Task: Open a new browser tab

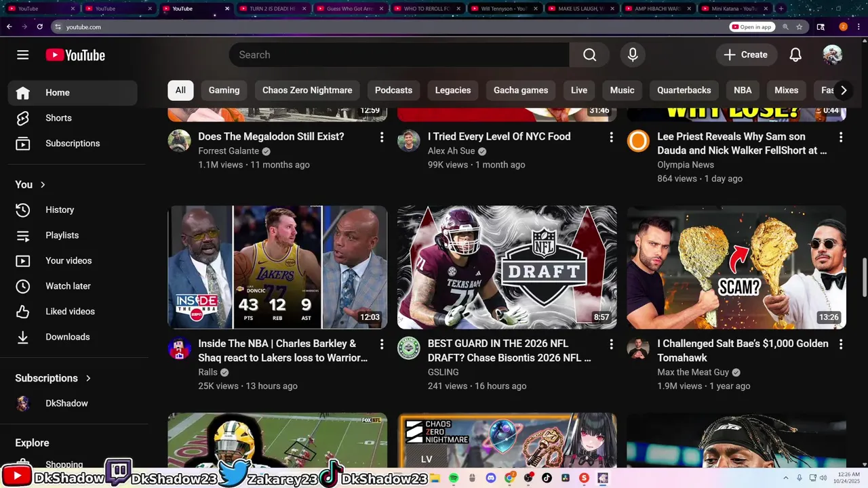Action: [781, 9]
